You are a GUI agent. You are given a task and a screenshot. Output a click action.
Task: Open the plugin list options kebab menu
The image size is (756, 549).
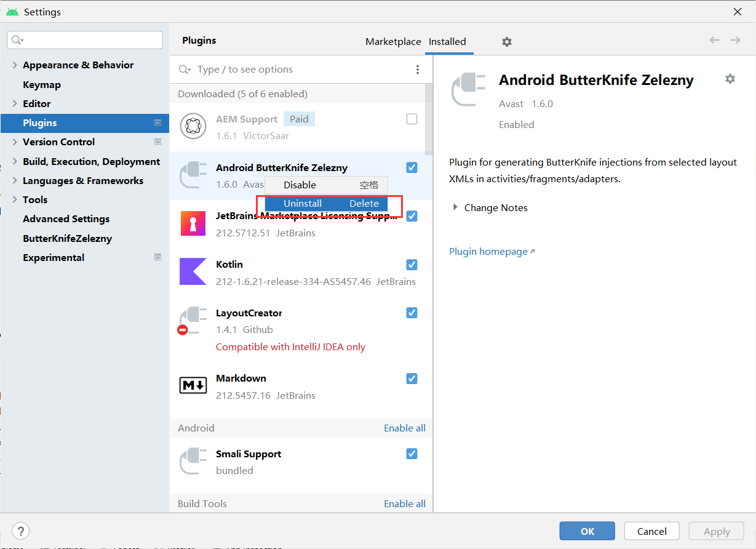pyautogui.click(x=418, y=69)
